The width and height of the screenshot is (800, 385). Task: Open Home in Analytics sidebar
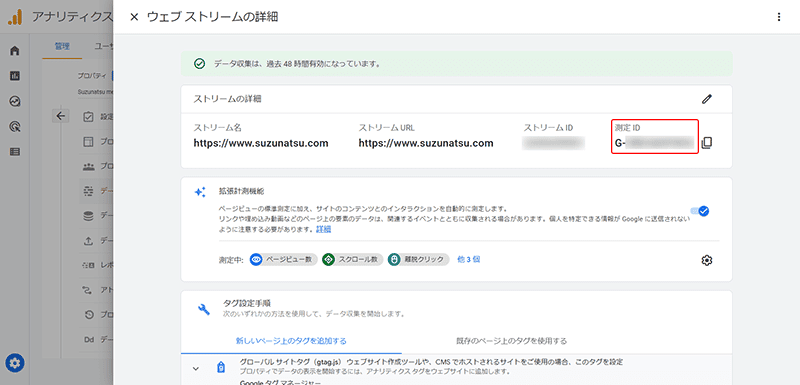click(x=15, y=50)
